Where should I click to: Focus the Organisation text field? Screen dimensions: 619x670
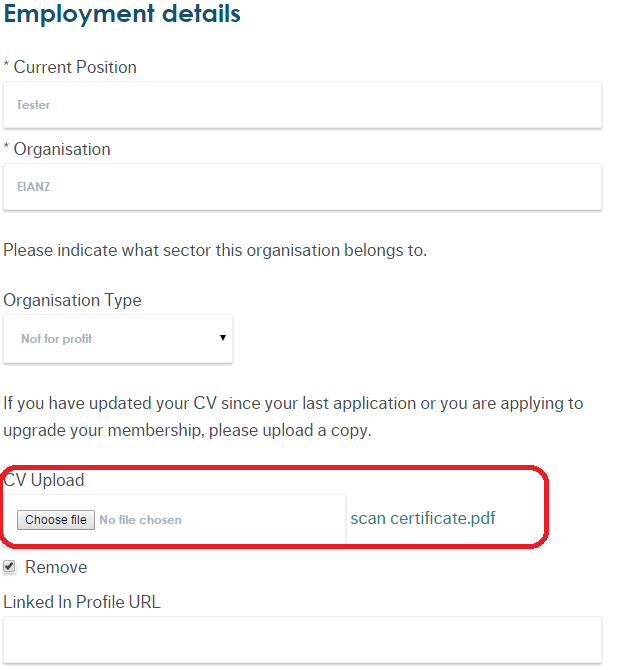pos(302,187)
